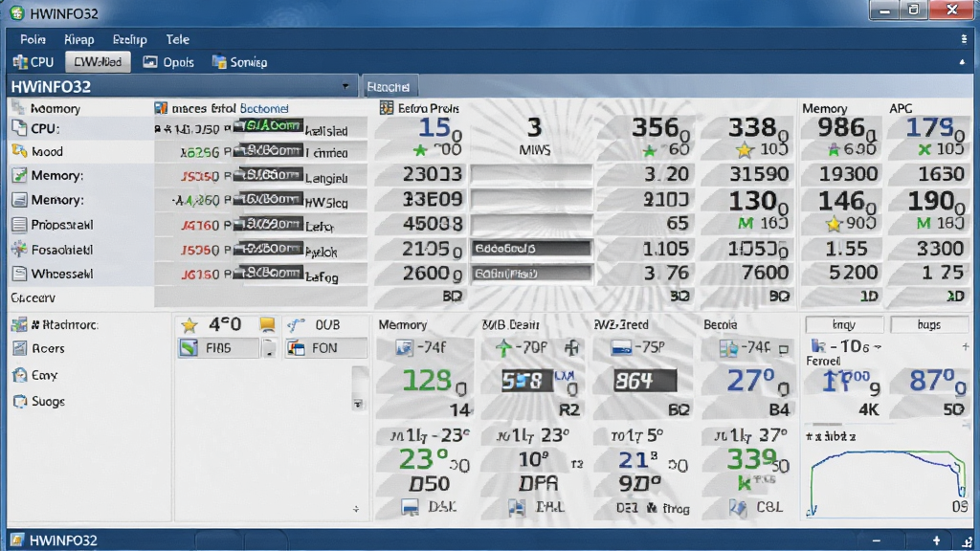Click the yellow star beside 4°0
The height and width of the screenshot is (551, 980).
(x=189, y=325)
